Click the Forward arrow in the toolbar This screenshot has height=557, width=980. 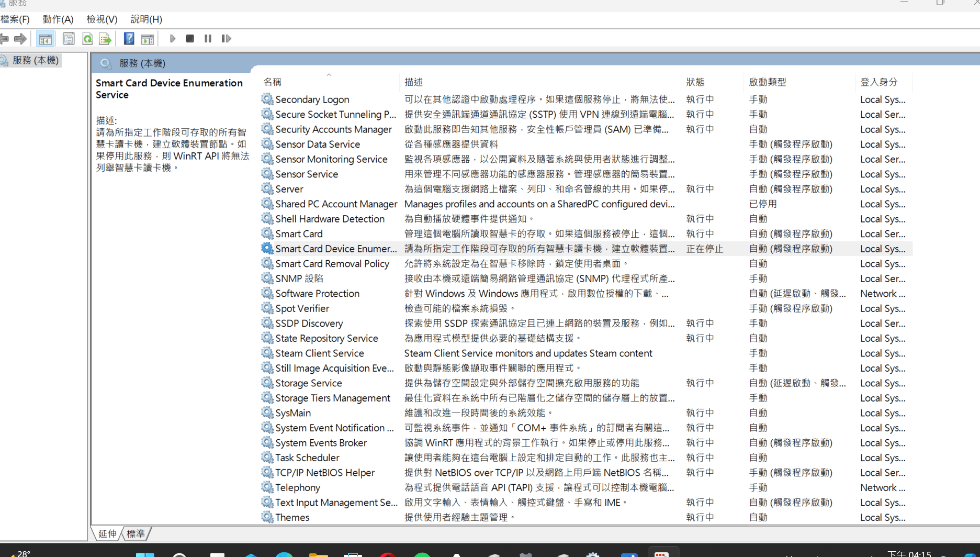(20, 39)
